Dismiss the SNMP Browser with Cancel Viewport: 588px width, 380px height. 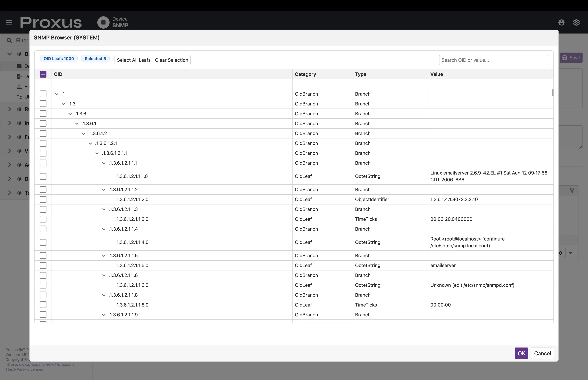point(543,353)
